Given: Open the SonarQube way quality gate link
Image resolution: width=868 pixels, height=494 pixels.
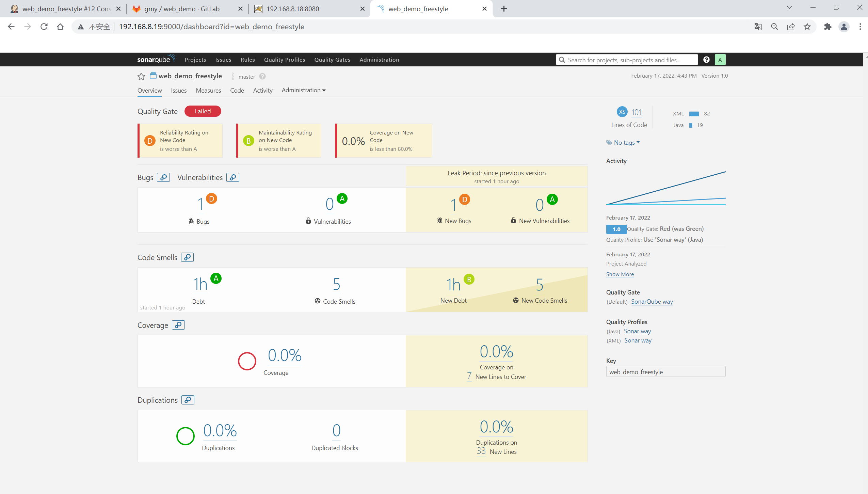Looking at the screenshot, I should (x=652, y=302).
